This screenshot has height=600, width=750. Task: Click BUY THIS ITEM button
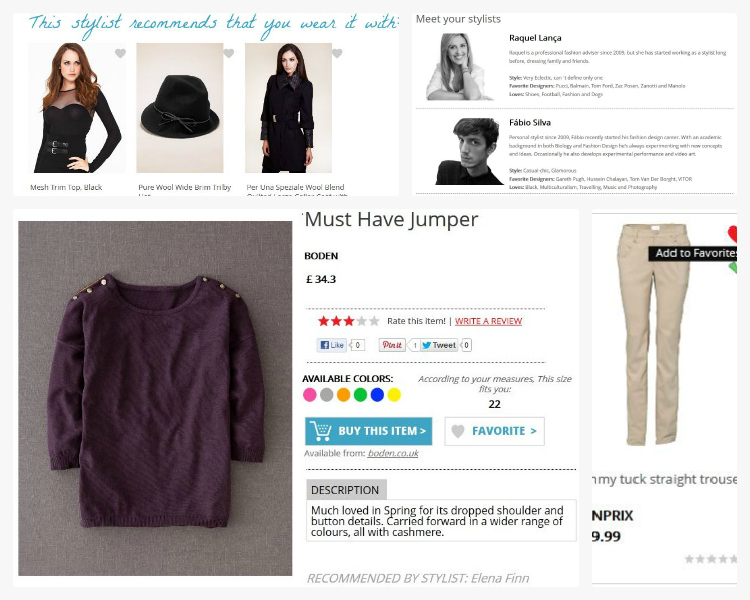(x=368, y=431)
